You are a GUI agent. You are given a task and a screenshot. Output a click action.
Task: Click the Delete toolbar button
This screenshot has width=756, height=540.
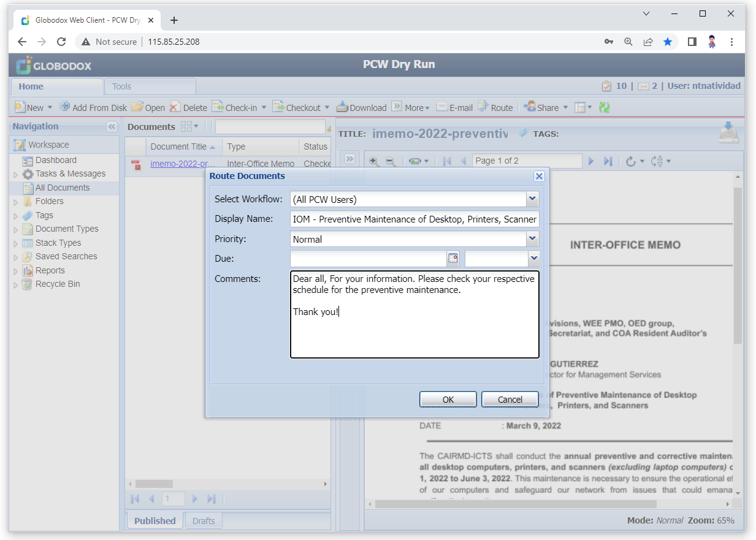pos(189,107)
